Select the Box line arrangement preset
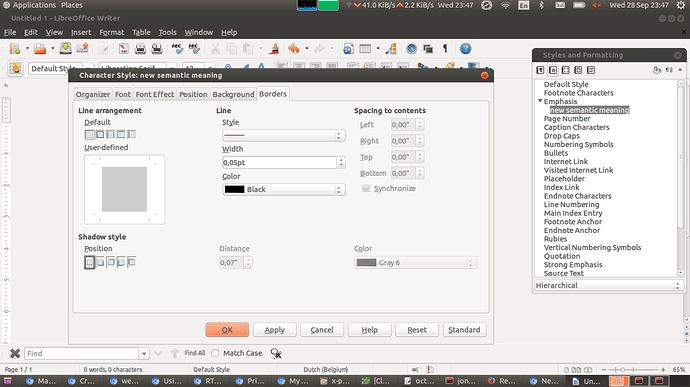Viewport: 690px width, 387px height. coord(100,134)
